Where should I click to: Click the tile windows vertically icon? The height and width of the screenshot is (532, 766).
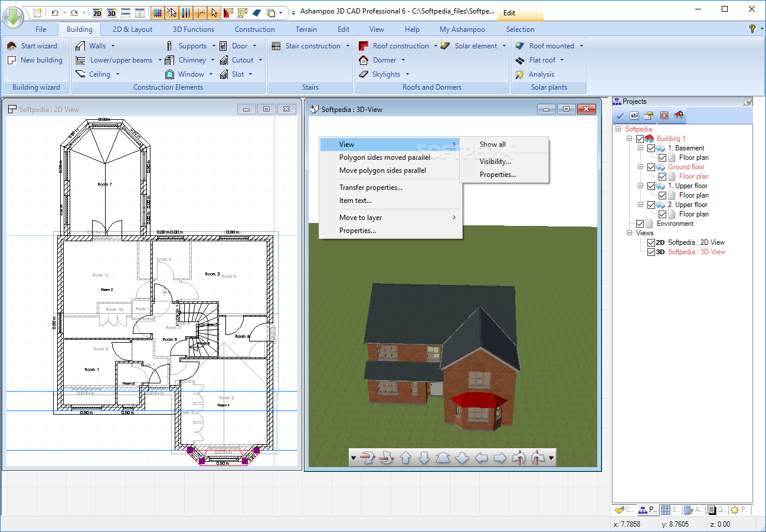pos(139,12)
